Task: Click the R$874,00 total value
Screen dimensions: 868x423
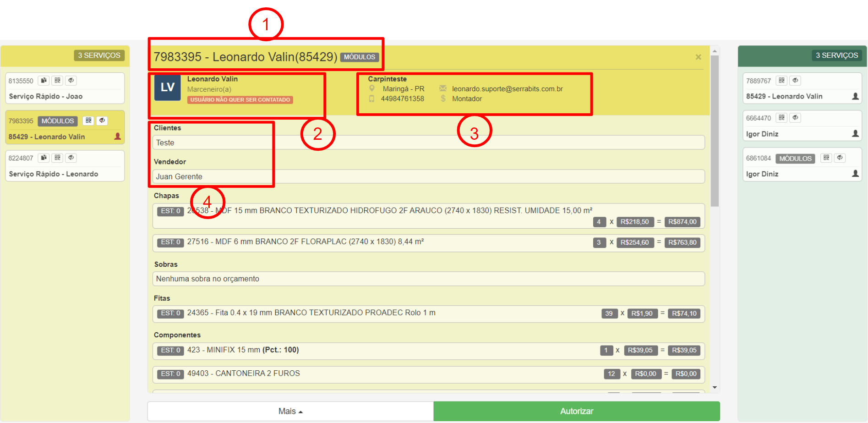Action: (682, 222)
